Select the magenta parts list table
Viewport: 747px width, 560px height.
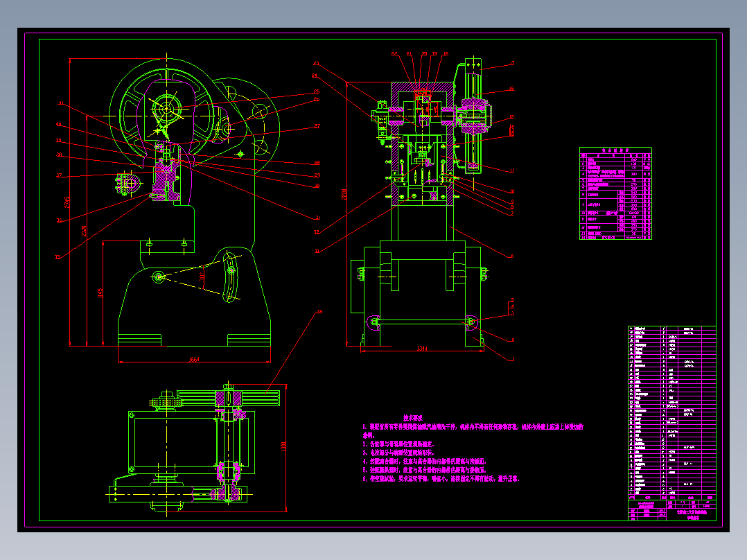tap(672, 412)
